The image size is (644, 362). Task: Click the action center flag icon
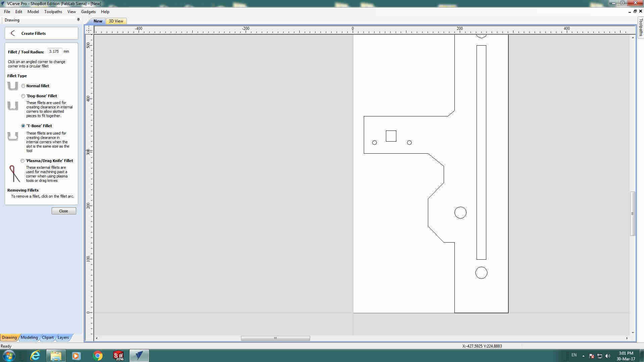pyautogui.click(x=592, y=356)
